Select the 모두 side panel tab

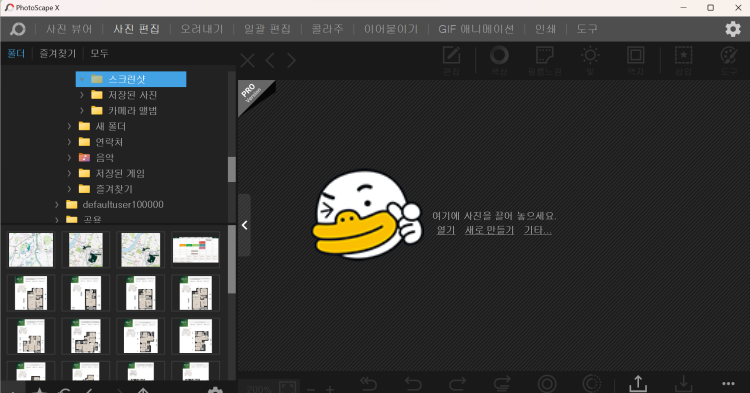pyautogui.click(x=99, y=54)
